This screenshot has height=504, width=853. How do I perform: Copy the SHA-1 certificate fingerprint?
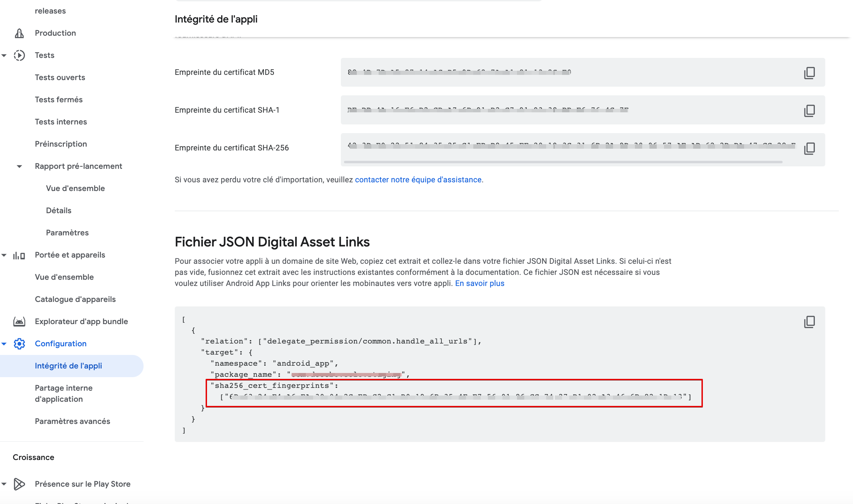click(809, 111)
